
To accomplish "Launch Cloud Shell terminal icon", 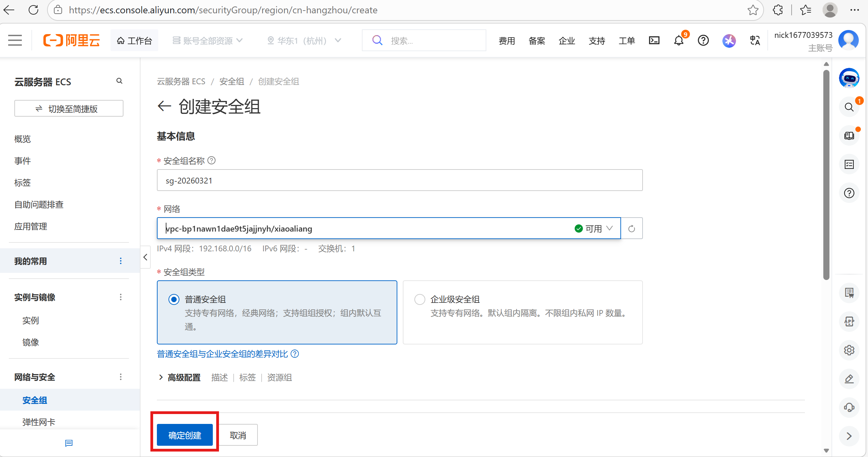I will 654,41.
